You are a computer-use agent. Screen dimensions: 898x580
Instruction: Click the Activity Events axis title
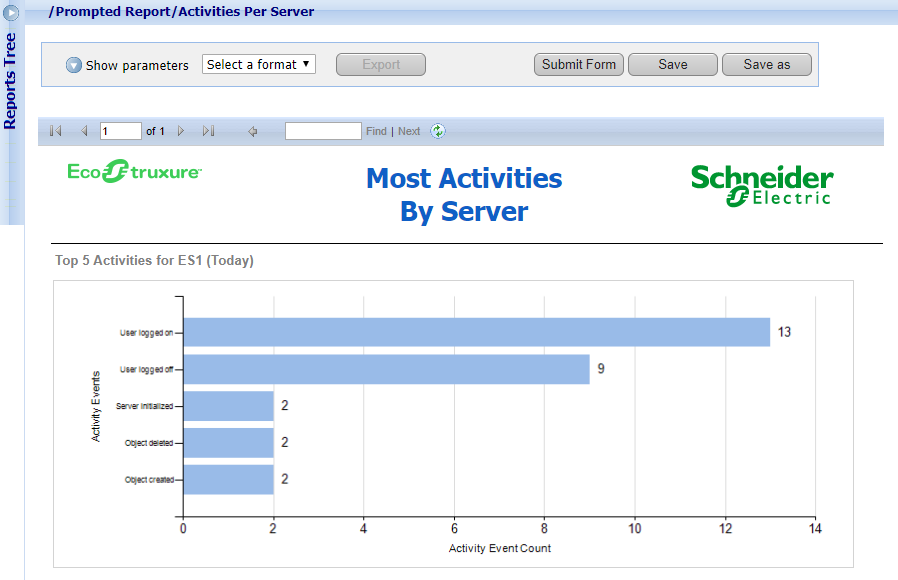coord(96,407)
